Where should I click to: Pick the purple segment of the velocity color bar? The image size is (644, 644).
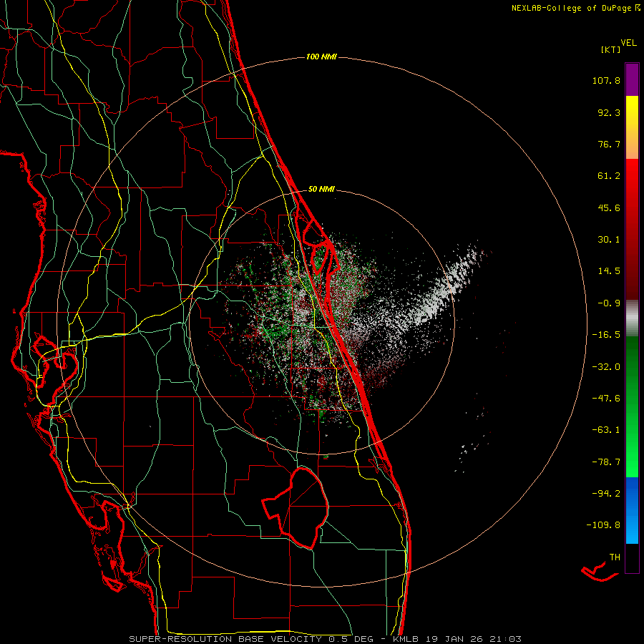point(632,79)
